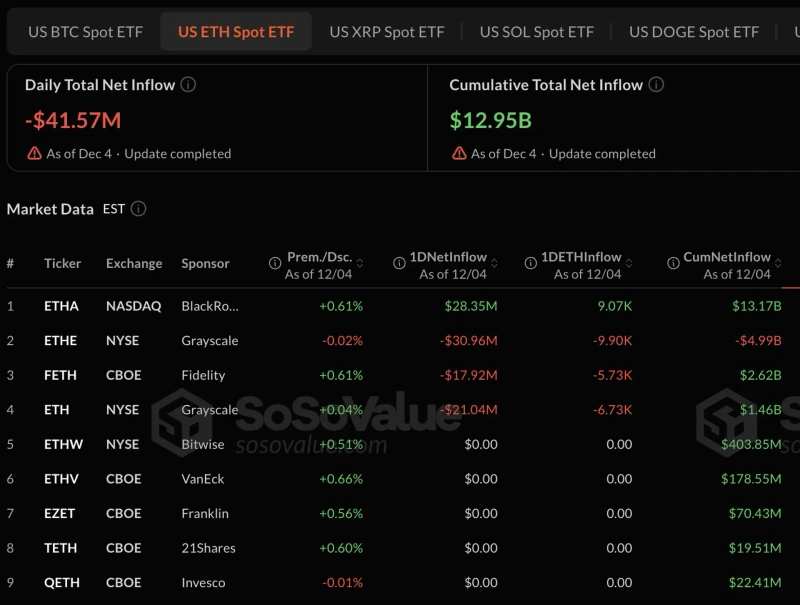
Task: Select the US SOL Spot ETF tab
Action: (x=537, y=32)
